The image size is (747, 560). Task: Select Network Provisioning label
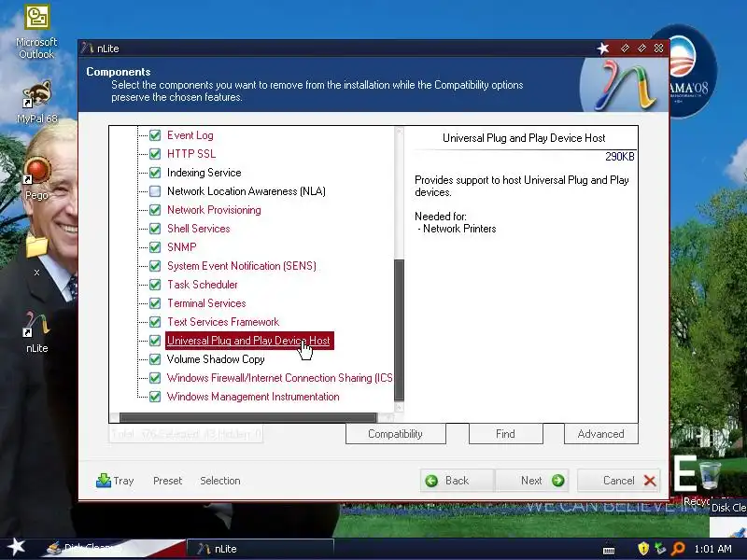coord(214,210)
